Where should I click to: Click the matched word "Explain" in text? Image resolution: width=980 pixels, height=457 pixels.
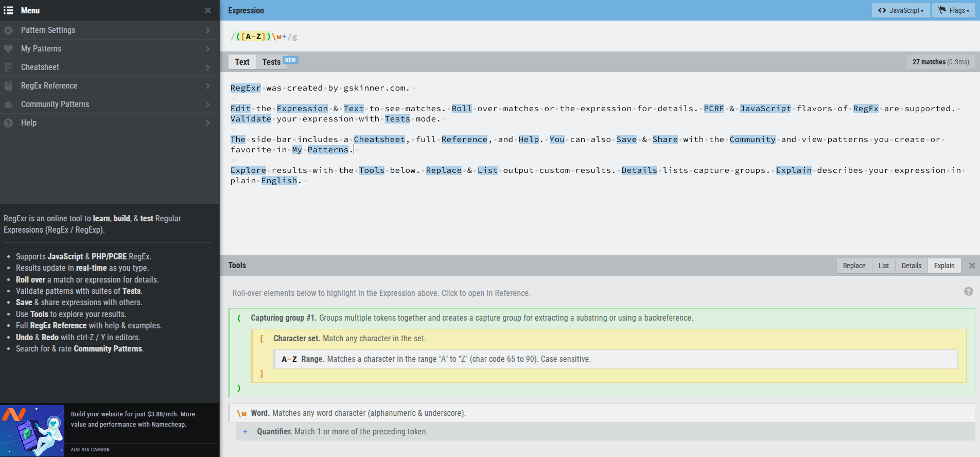pyautogui.click(x=794, y=170)
